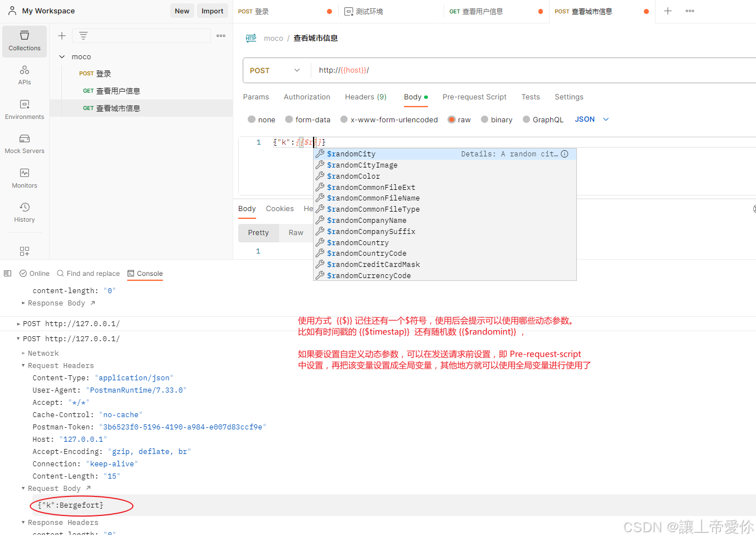Click the configure workspace grid icon

[25, 251]
